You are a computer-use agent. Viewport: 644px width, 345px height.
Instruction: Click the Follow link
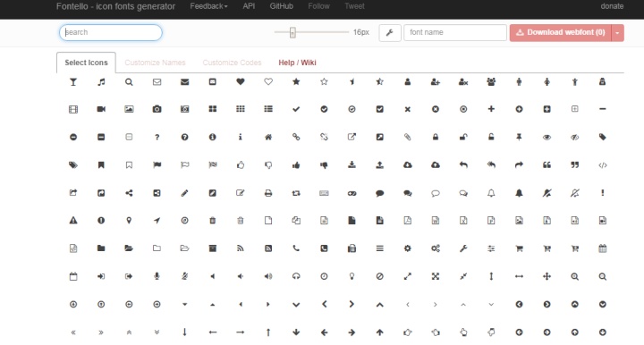[x=318, y=6]
